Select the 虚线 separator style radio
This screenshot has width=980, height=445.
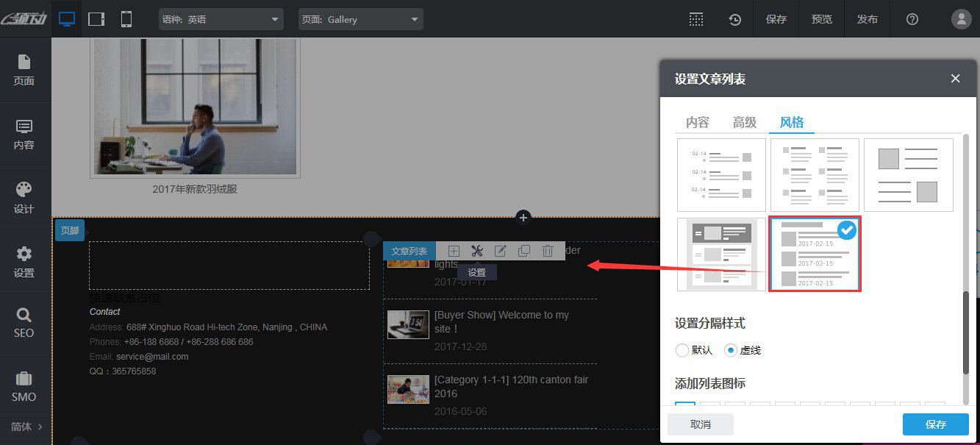click(730, 350)
